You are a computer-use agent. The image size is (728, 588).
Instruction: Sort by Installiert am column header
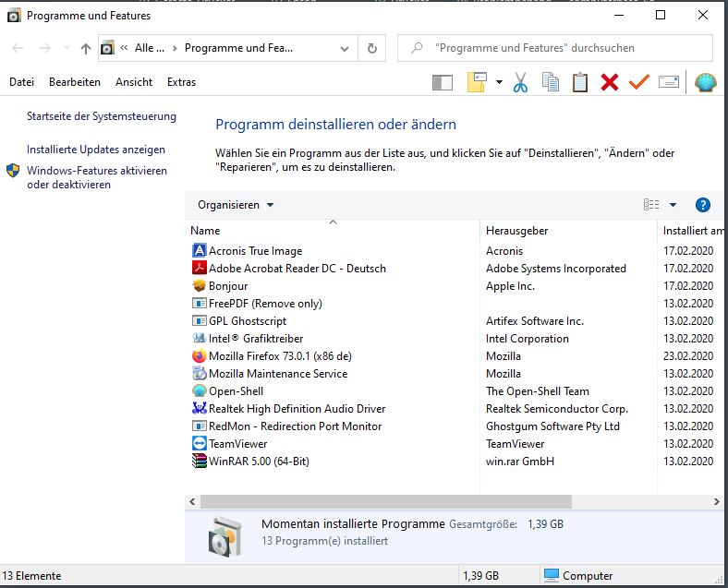[692, 231]
